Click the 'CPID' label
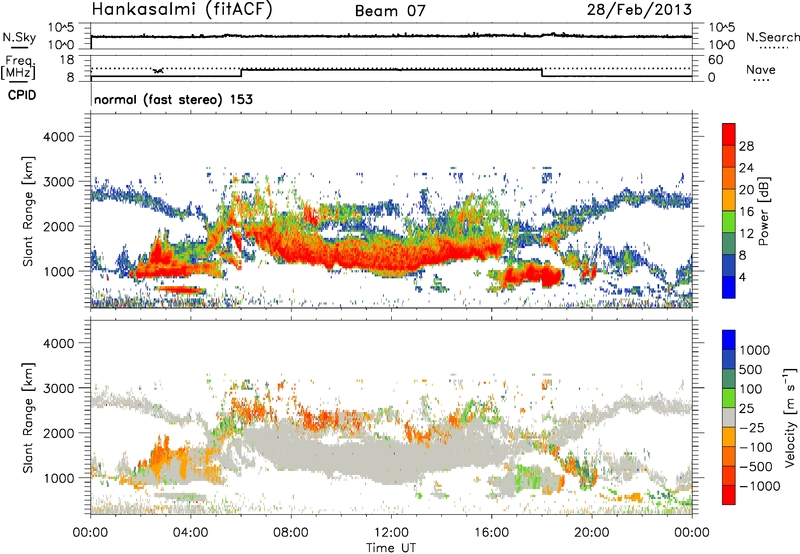 click(x=22, y=95)
